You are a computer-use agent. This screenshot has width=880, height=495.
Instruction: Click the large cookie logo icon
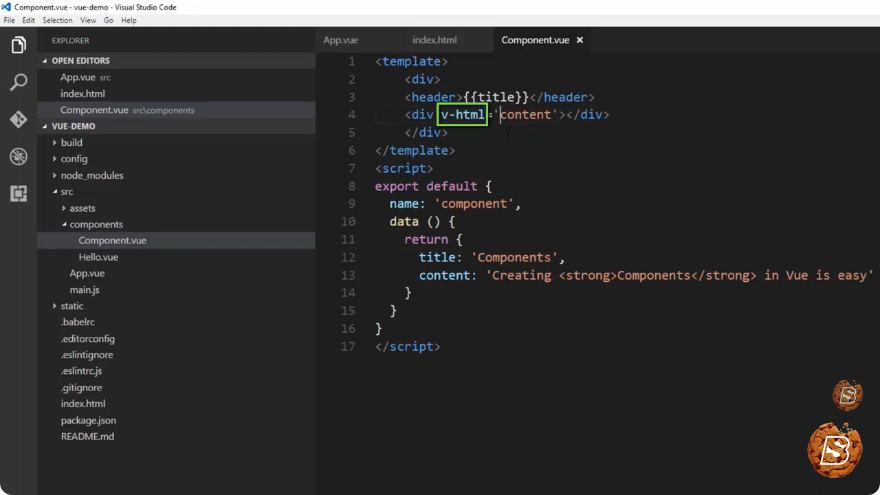pos(835,450)
